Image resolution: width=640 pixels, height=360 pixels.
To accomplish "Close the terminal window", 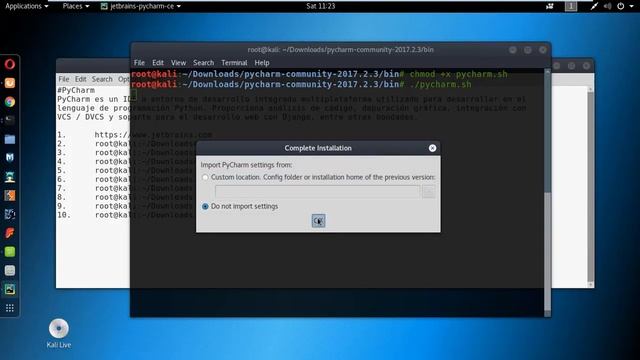I will click(542, 50).
